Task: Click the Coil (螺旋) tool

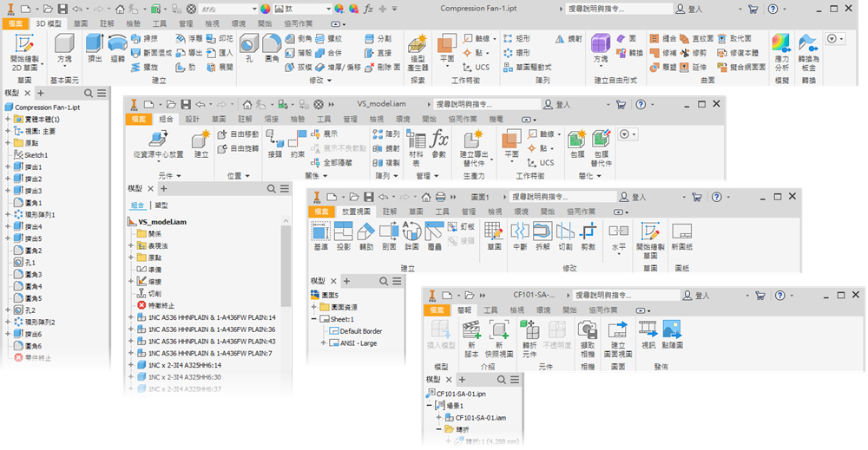Action: click(144, 68)
